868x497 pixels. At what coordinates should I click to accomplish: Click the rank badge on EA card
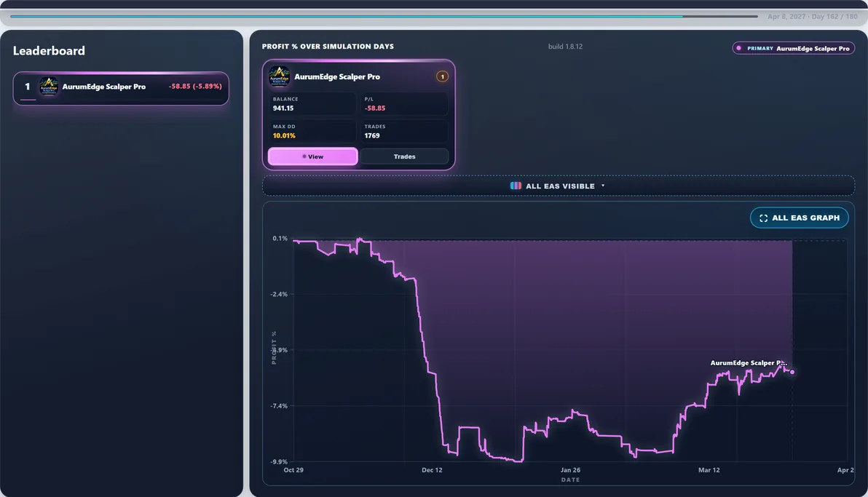pyautogui.click(x=442, y=76)
